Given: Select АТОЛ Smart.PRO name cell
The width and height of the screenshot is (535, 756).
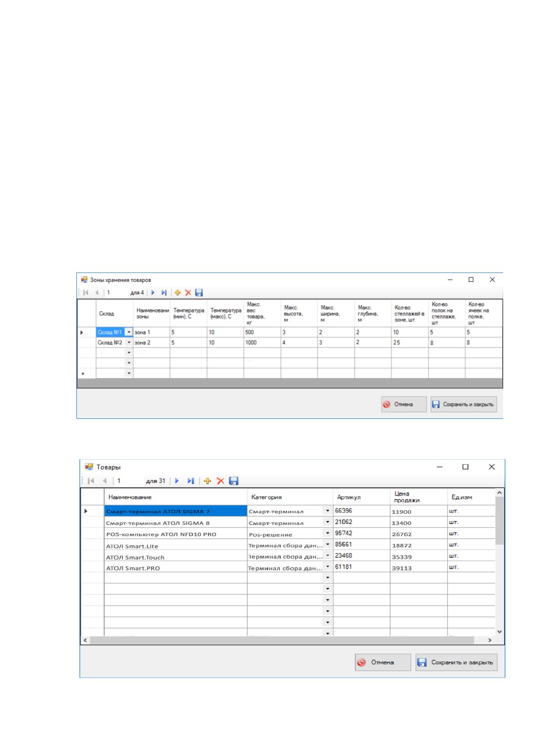Looking at the screenshot, I should point(176,568).
